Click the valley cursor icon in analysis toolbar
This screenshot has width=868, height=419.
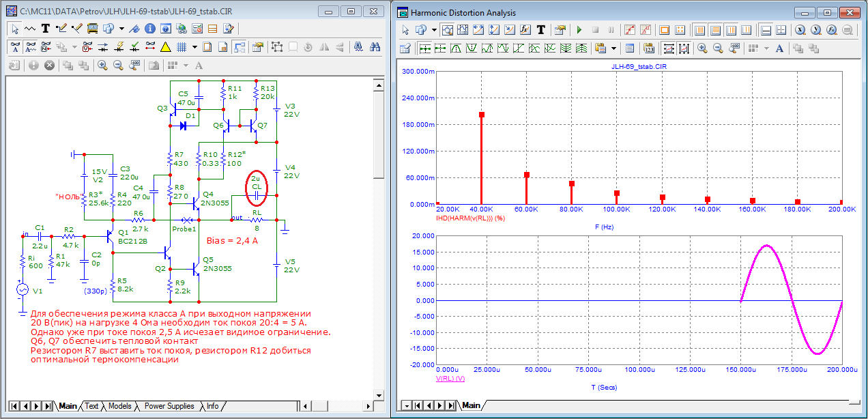(472, 48)
